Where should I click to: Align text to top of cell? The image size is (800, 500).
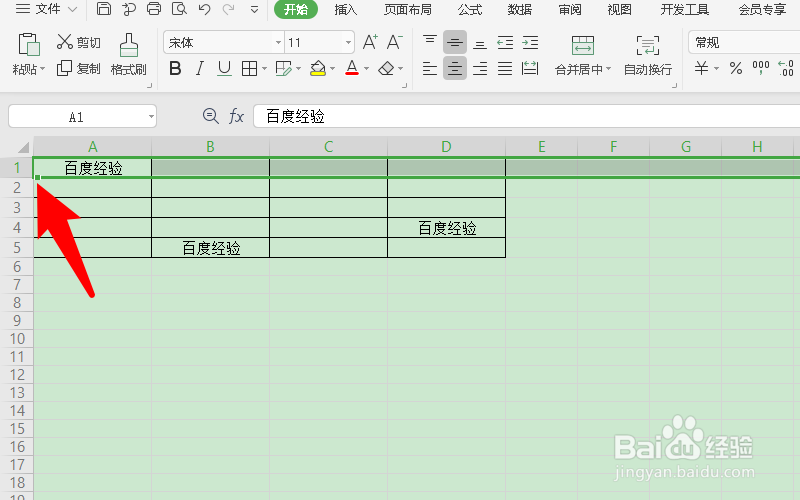coord(430,42)
